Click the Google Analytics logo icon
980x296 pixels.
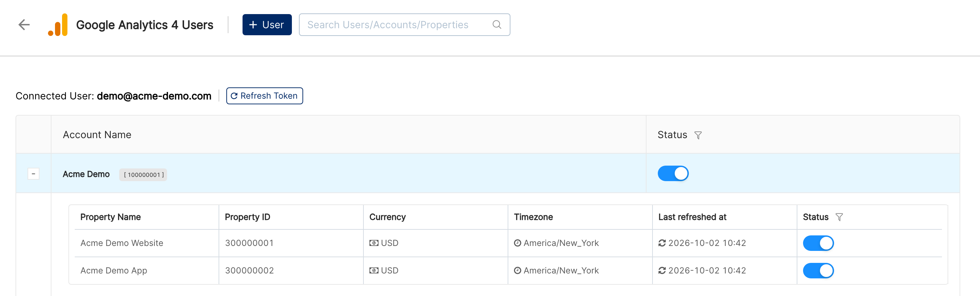click(58, 25)
